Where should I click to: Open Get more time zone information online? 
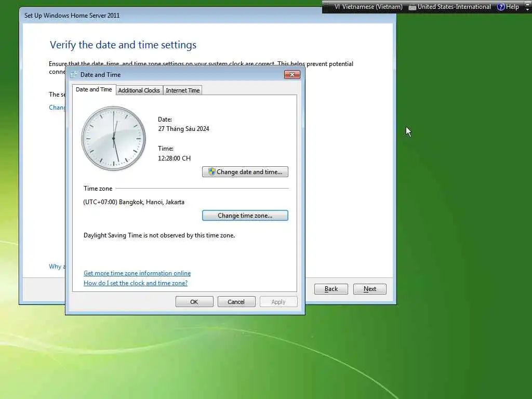pos(137,273)
